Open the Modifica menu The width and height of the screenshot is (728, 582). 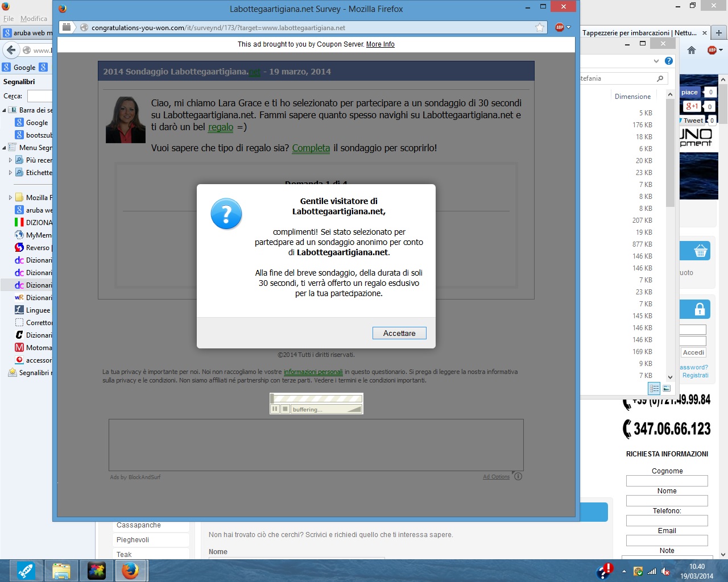pyautogui.click(x=34, y=19)
